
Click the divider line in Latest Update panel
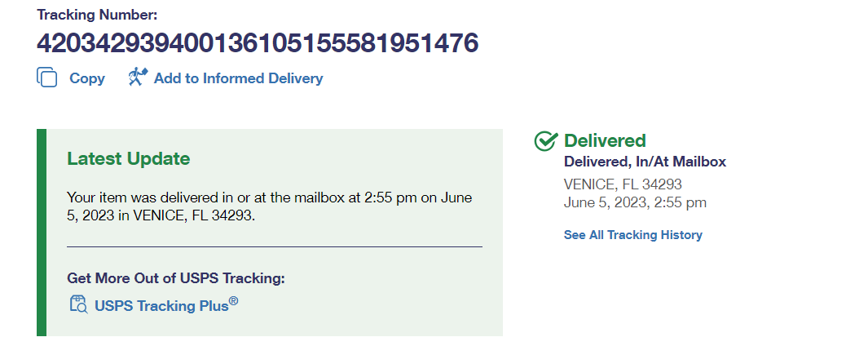pyautogui.click(x=274, y=246)
